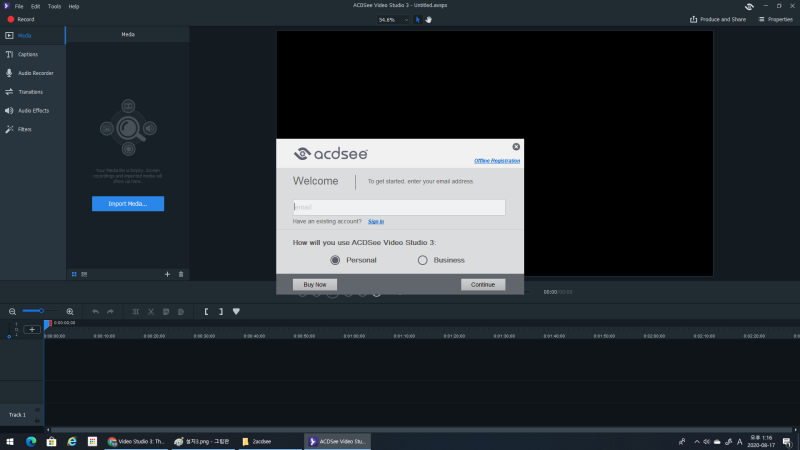Click the blue playhead on the timeline

click(x=47, y=324)
